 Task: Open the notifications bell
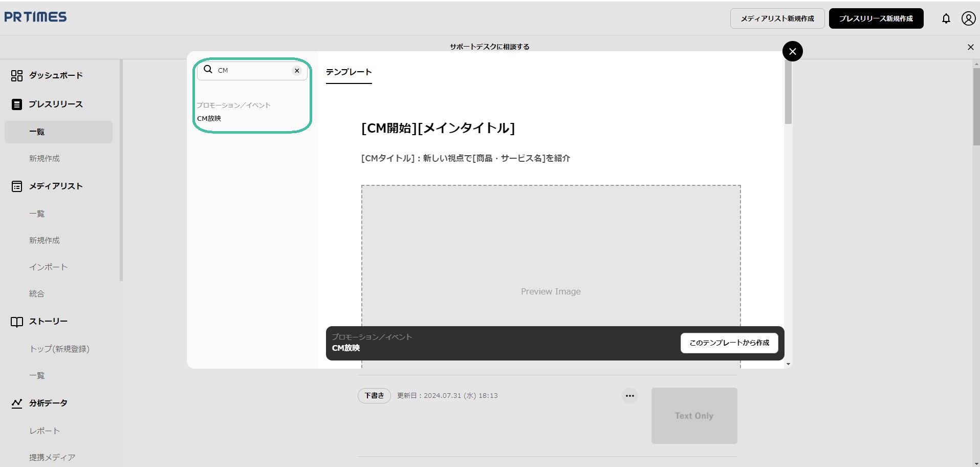coord(946,18)
